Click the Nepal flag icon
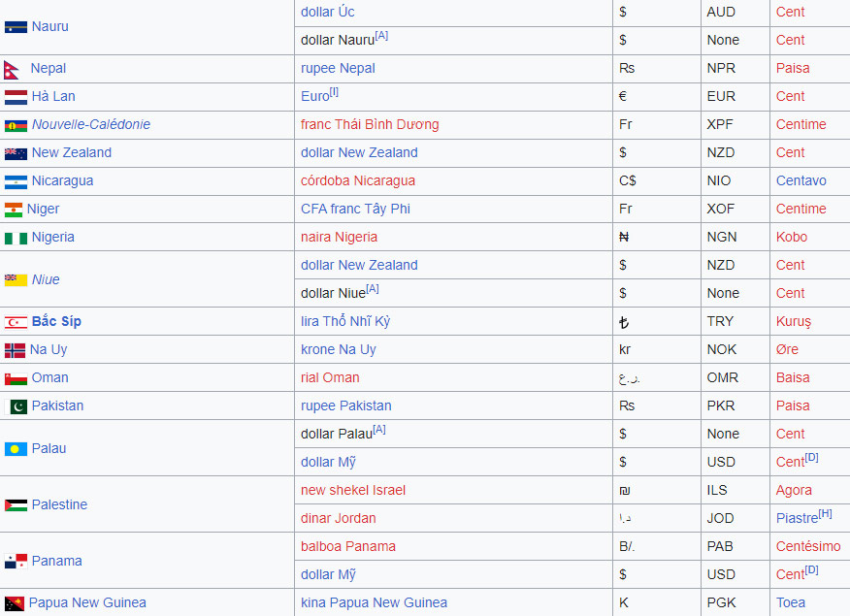This screenshot has height=616, width=850. [x=12, y=69]
